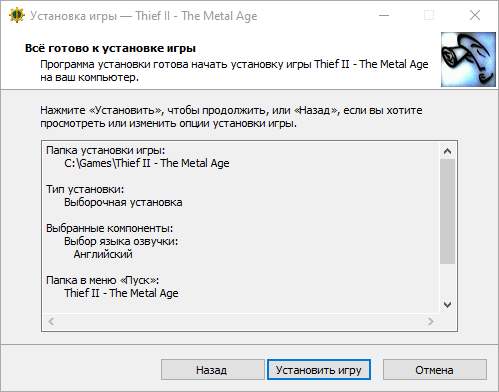Click the «Английский» voice language line

pos(103,254)
